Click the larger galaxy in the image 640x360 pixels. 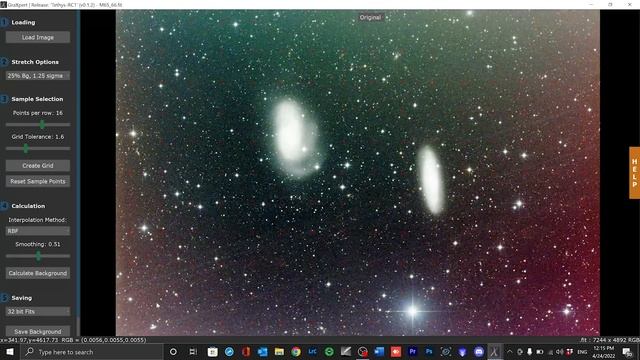coord(295,138)
